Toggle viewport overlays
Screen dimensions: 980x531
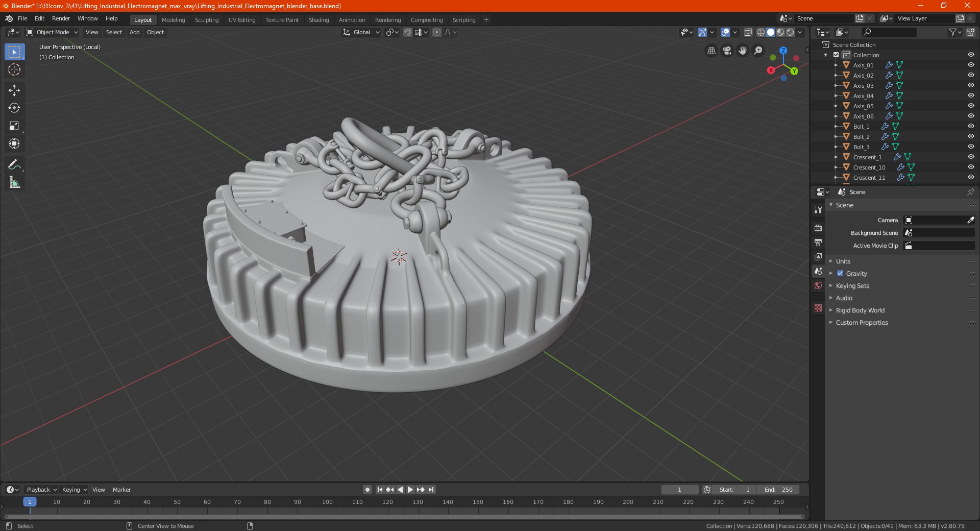pyautogui.click(x=725, y=32)
